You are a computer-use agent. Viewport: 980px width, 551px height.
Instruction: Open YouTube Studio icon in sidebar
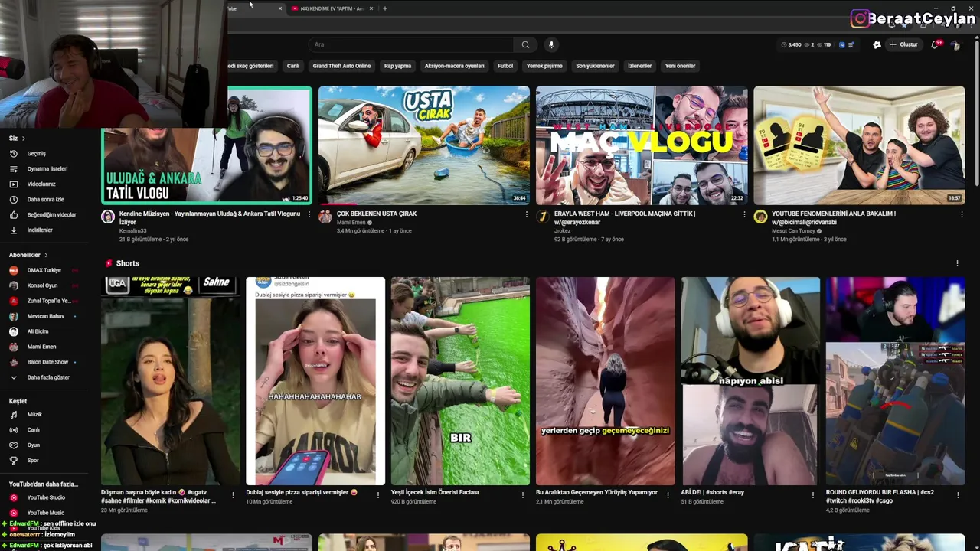tap(13, 497)
